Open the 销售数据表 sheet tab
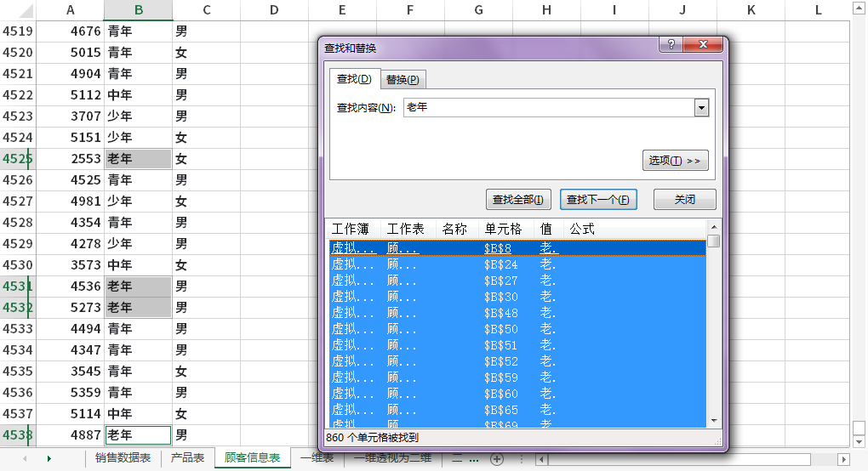 pyautogui.click(x=123, y=457)
